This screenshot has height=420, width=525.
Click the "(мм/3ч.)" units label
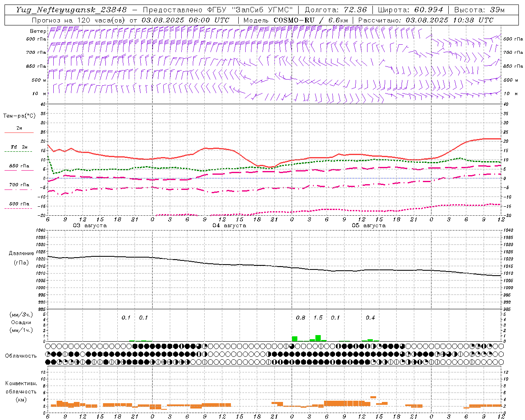(21, 315)
